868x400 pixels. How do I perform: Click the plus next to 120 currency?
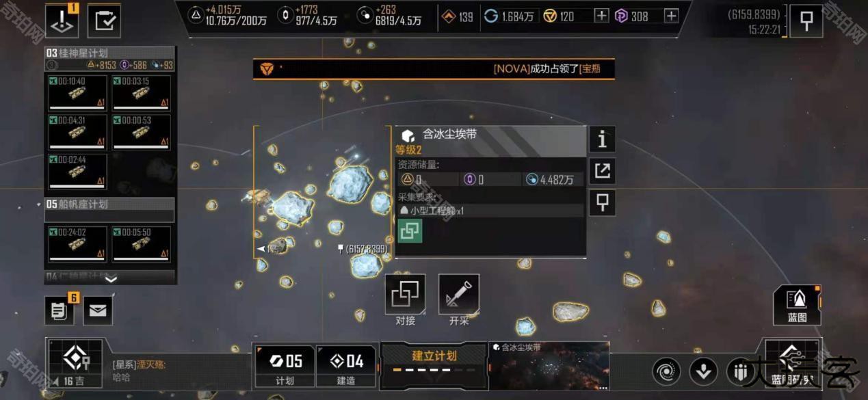[601, 16]
